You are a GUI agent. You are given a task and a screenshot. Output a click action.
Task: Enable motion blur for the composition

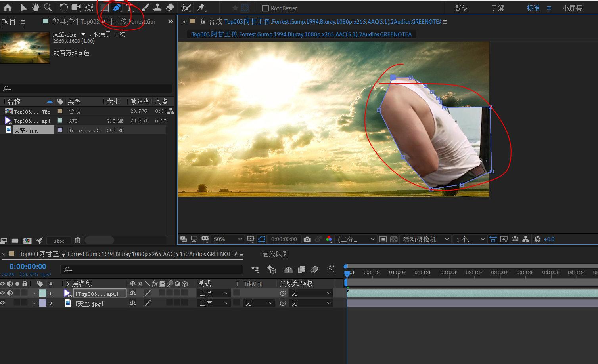[x=314, y=270]
